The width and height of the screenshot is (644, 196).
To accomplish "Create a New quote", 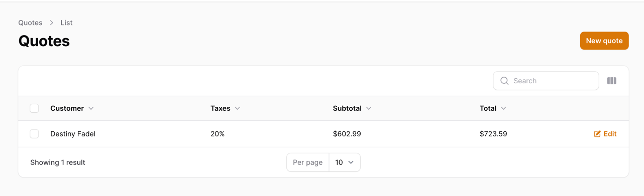I will [x=604, y=41].
